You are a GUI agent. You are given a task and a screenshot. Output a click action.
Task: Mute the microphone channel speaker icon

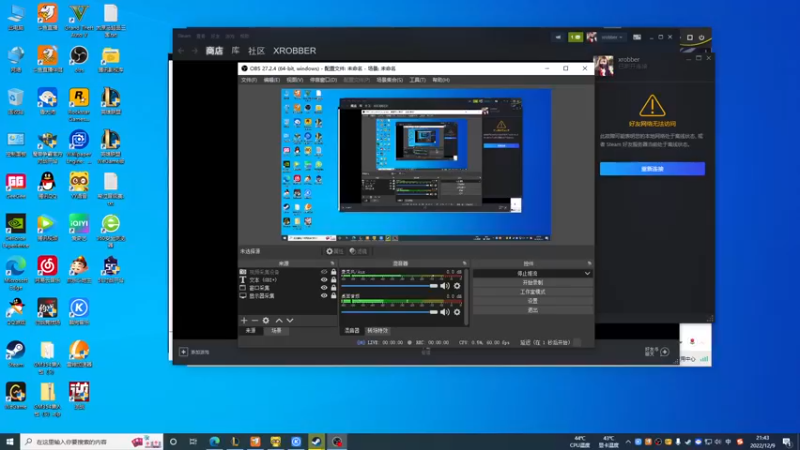445,286
